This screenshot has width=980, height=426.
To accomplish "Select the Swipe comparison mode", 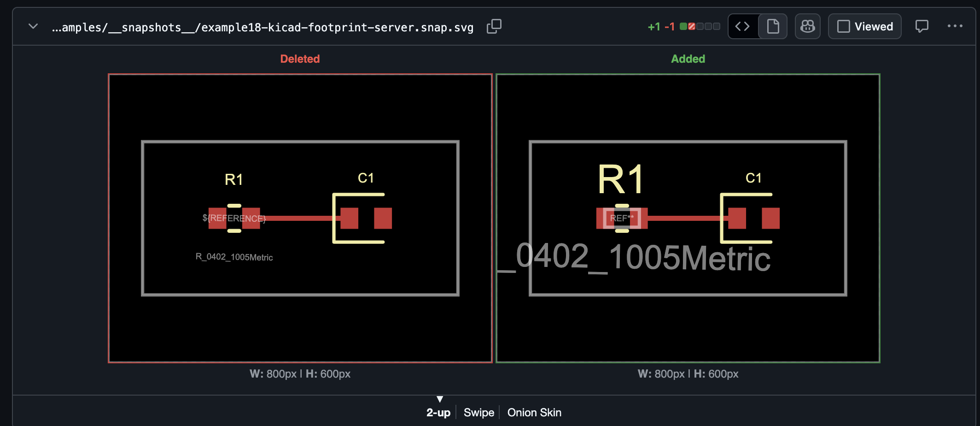I will pos(478,412).
